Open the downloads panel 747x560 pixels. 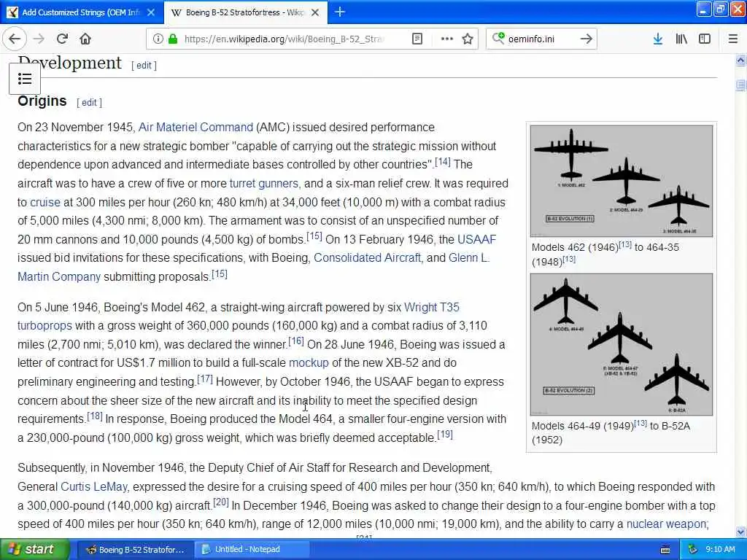point(658,39)
